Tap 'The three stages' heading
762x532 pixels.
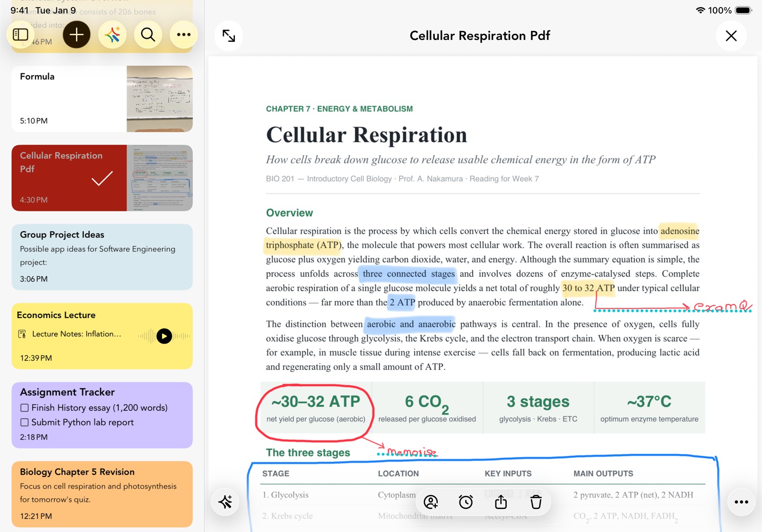point(308,453)
